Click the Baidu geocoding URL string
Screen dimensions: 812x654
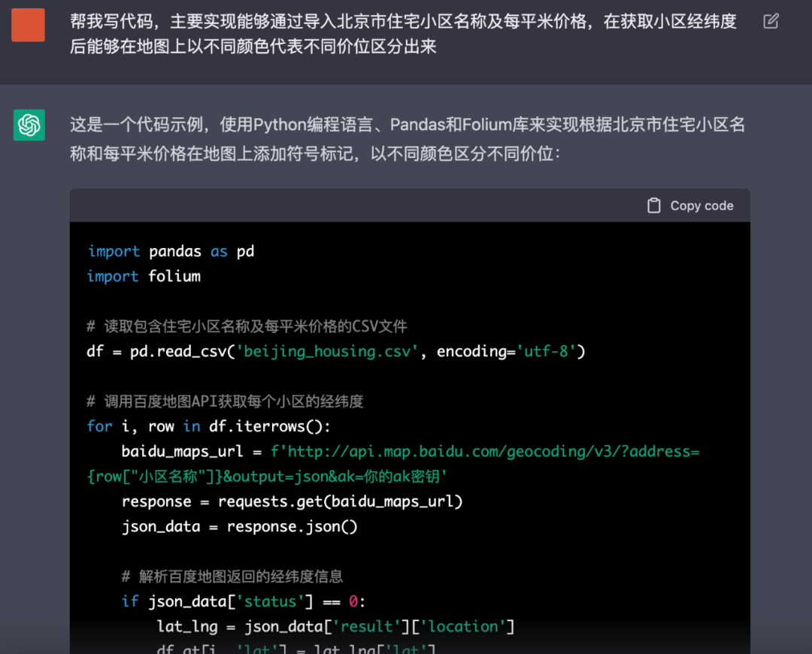tap(393, 464)
